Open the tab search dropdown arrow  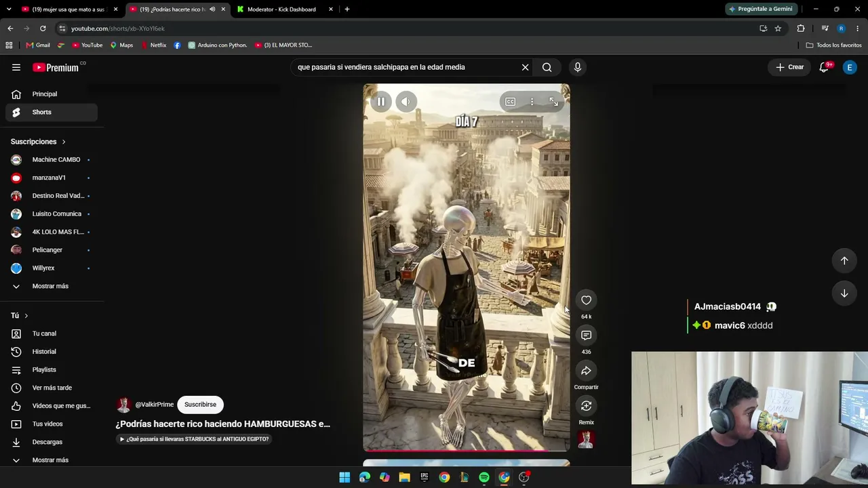pyautogui.click(x=8, y=9)
